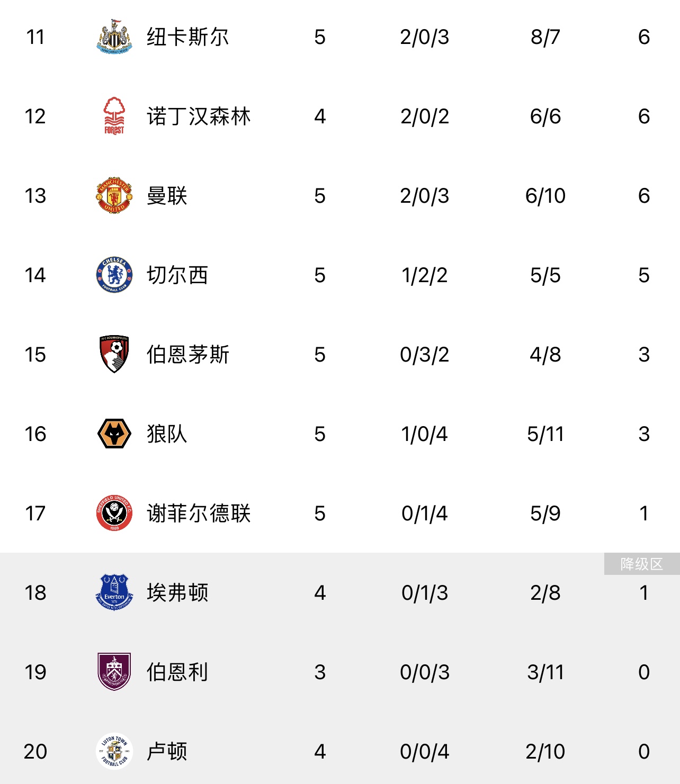Open team page for 诺丁汉森林
680x784 pixels.
click(199, 116)
